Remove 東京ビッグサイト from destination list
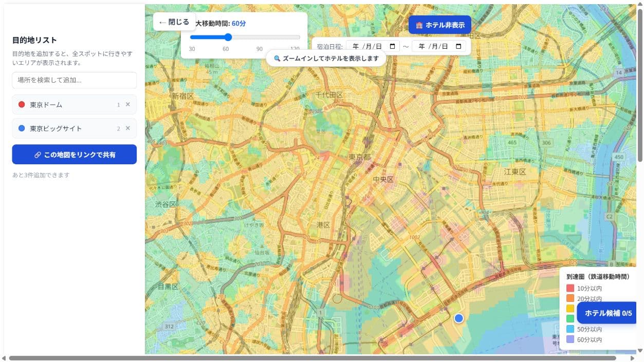Viewport: 644px width, 362px height. pos(127,128)
